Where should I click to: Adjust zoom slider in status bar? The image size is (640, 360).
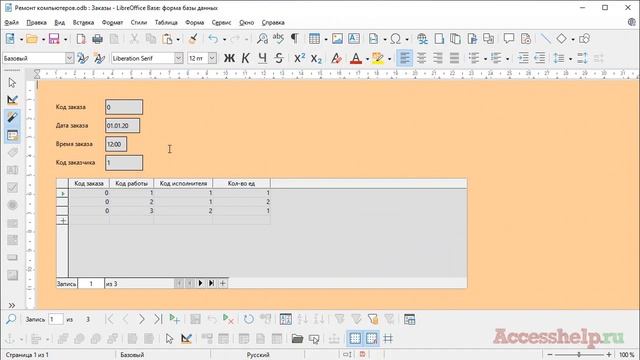(x=579, y=354)
